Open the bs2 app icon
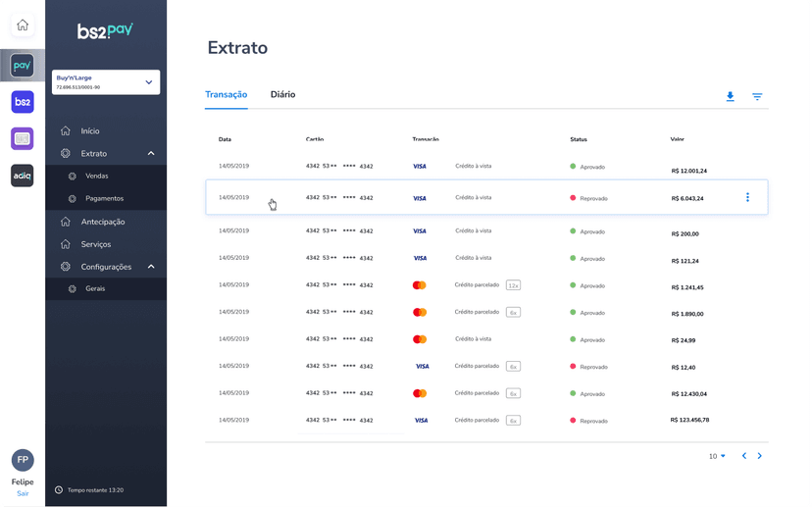Image resolution: width=812 pixels, height=507 pixels. (x=23, y=102)
